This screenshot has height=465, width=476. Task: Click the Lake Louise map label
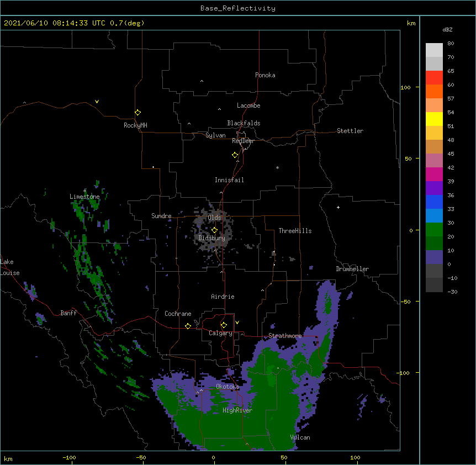click(x=10, y=267)
